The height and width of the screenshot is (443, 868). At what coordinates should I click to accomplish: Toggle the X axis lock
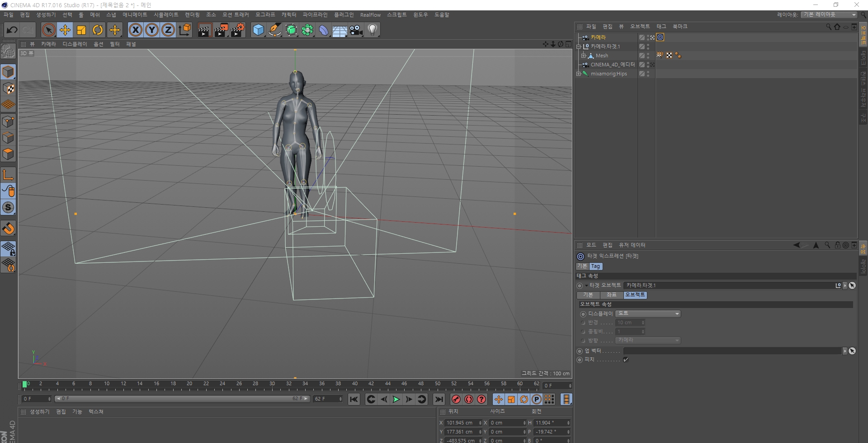[136, 30]
